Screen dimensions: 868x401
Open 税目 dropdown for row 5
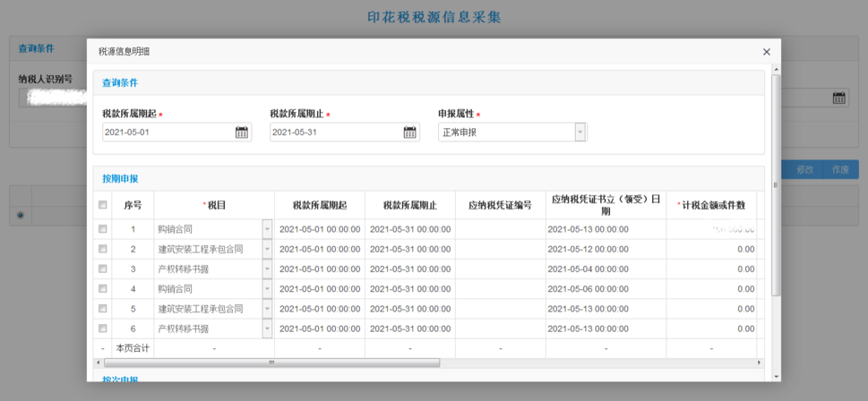[x=267, y=309]
